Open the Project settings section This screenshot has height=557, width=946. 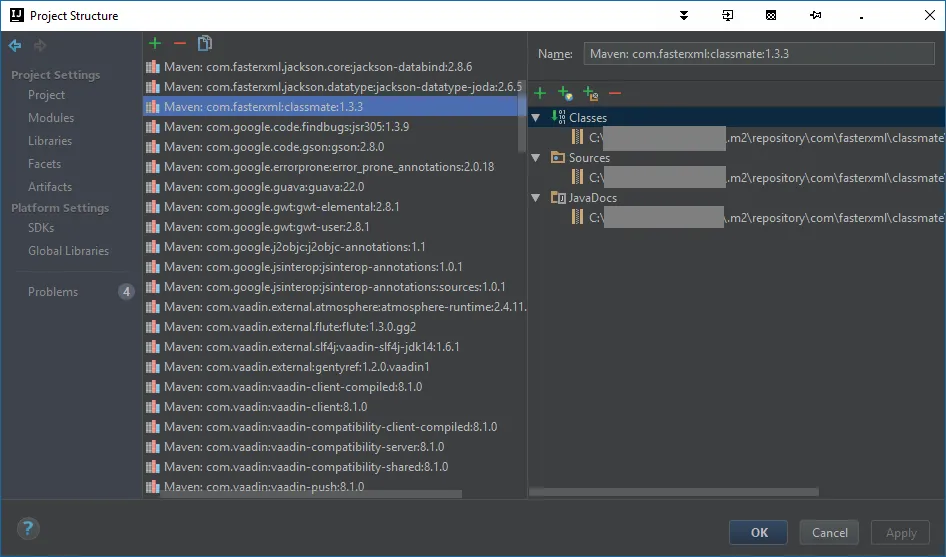click(x=46, y=95)
